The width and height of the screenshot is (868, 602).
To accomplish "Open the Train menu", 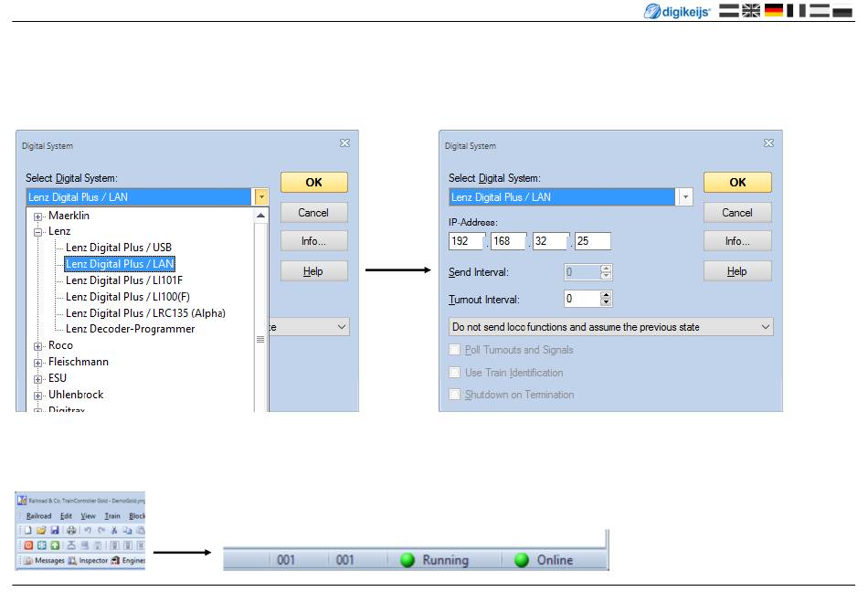I will click(112, 516).
